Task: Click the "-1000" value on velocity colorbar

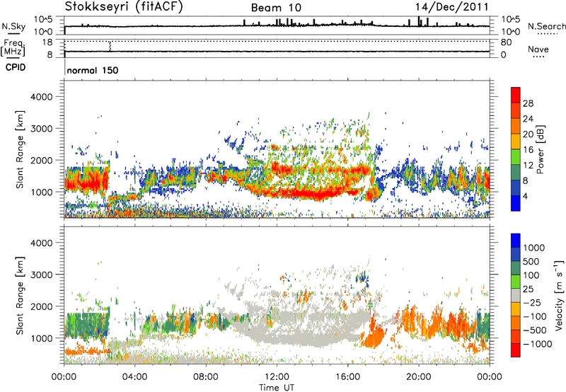Action: click(x=537, y=344)
